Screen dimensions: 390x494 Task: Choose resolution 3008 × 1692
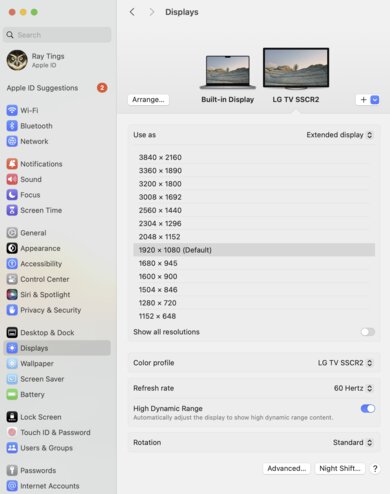254,197
